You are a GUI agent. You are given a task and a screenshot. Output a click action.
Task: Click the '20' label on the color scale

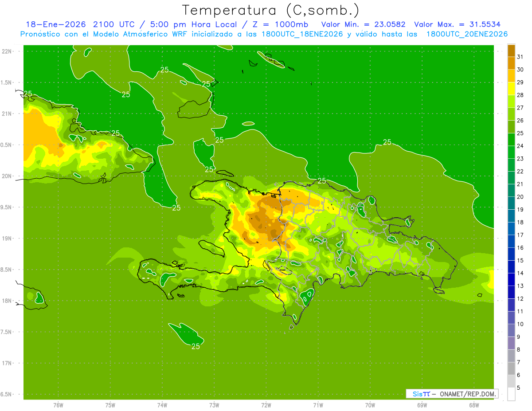tap(520, 197)
